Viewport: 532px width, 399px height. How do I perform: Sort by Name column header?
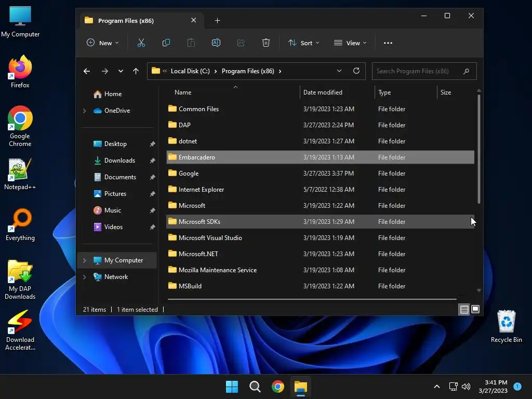183,92
